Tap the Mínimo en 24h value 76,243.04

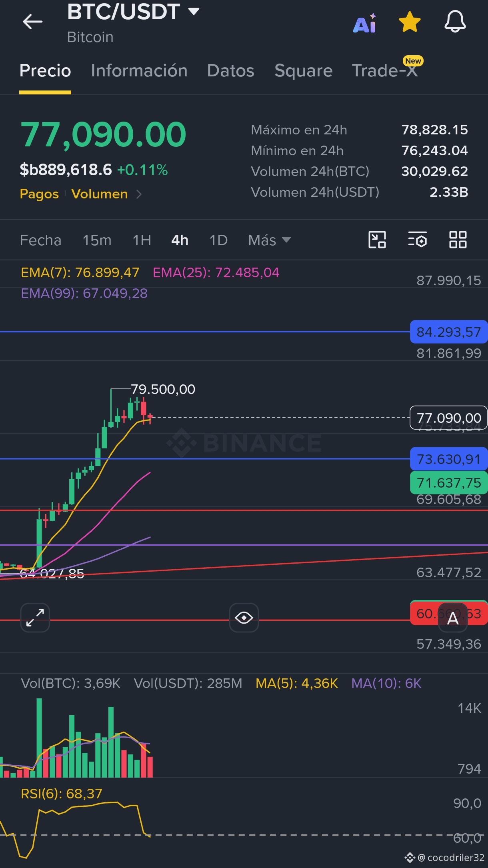click(x=435, y=151)
